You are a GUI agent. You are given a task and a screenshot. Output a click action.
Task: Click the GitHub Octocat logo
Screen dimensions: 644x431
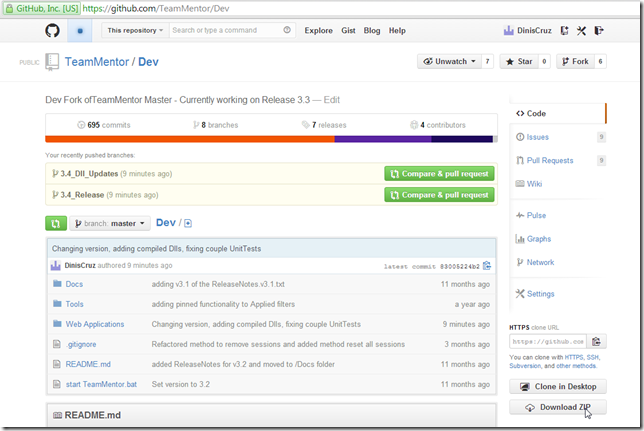pos(53,31)
